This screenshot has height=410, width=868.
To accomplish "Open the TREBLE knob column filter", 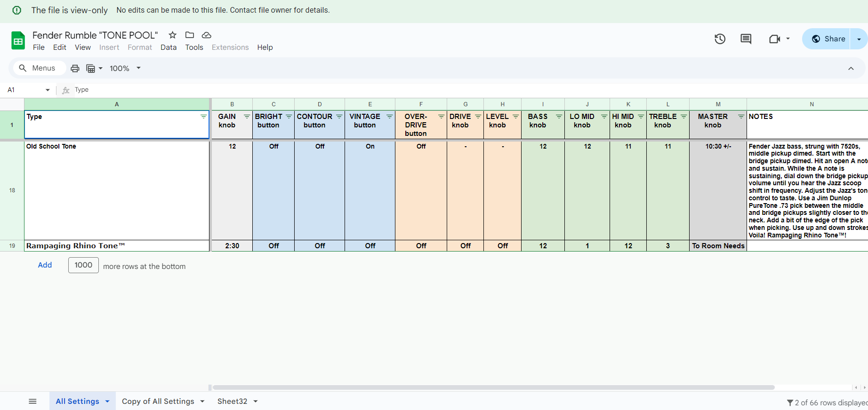I will (683, 117).
